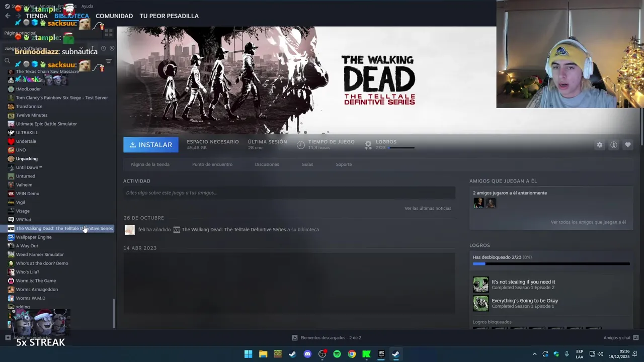Click the ready-to-play filter icon

[112, 48]
